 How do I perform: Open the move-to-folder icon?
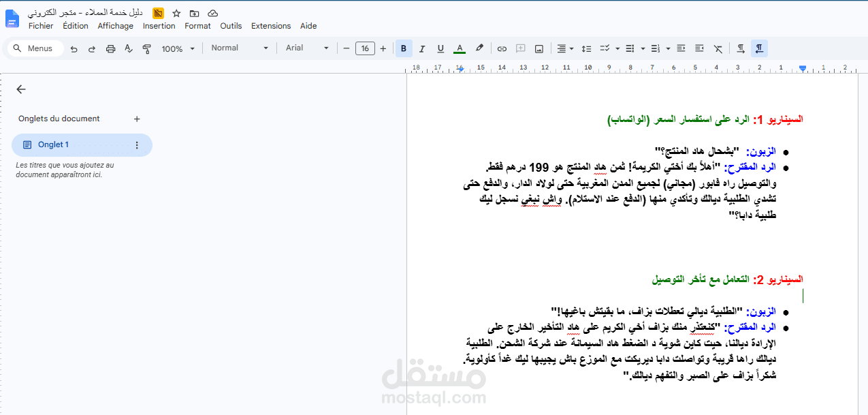pos(195,13)
